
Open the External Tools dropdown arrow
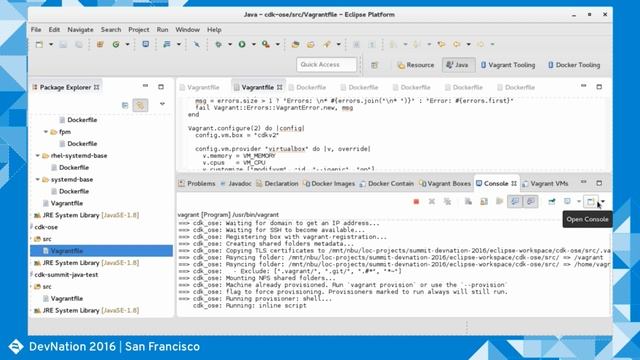(278, 44)
